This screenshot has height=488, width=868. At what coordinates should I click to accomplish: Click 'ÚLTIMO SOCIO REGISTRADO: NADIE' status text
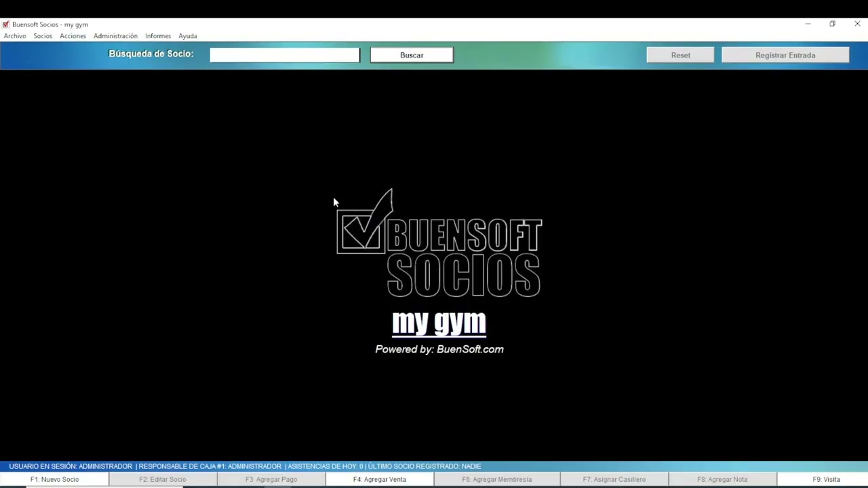[x=425, y=466]
